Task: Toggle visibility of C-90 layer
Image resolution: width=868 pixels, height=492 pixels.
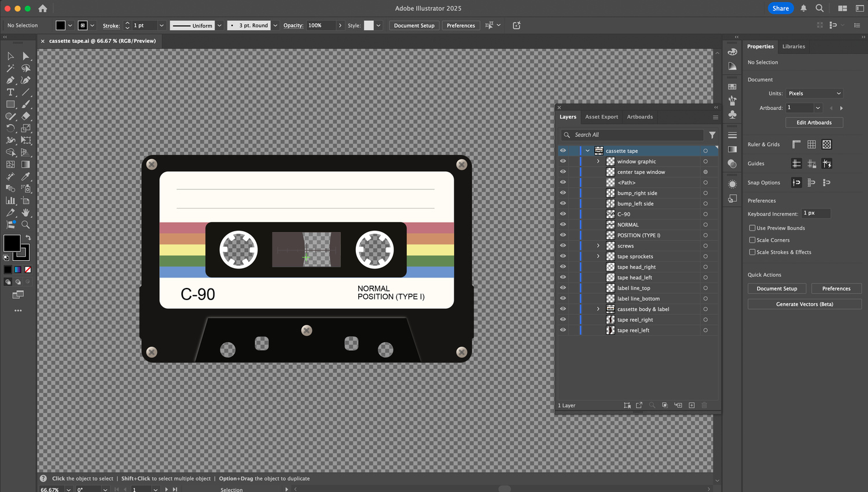Action: pos(562,214)
